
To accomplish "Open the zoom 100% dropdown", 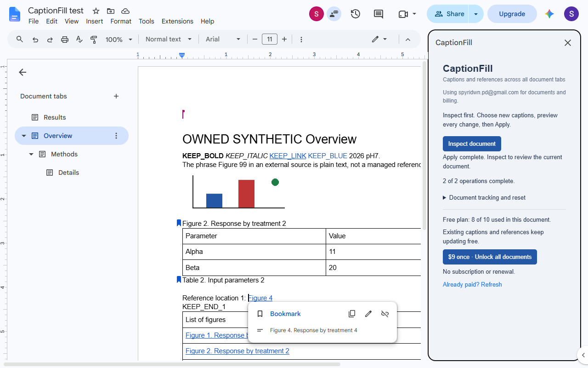I will [x=119, y=40].
